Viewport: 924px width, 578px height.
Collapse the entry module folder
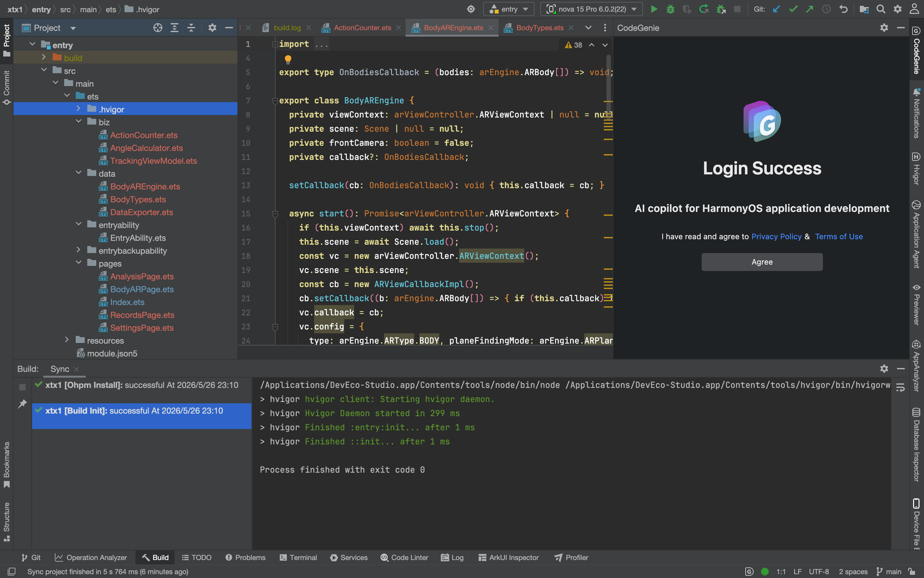[x=32, y=45]
